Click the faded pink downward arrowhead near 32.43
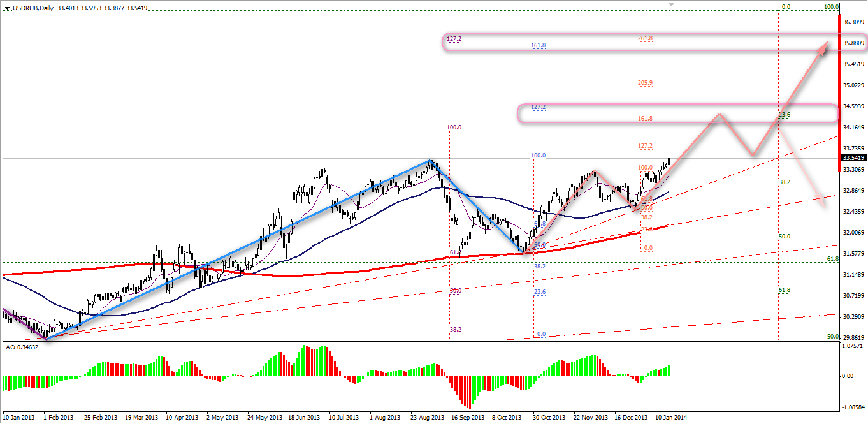The height and width of the screenshot is (424, 868). [x=823, y=201]
